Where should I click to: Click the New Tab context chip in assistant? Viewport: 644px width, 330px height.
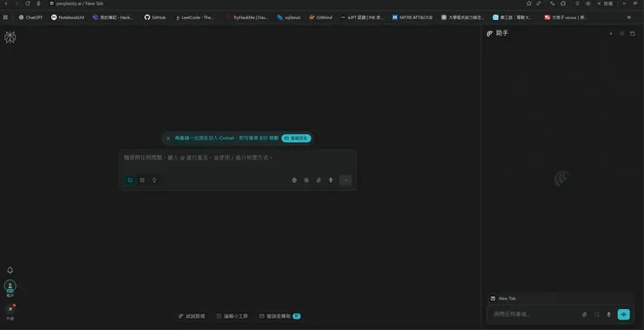[503, 299]
